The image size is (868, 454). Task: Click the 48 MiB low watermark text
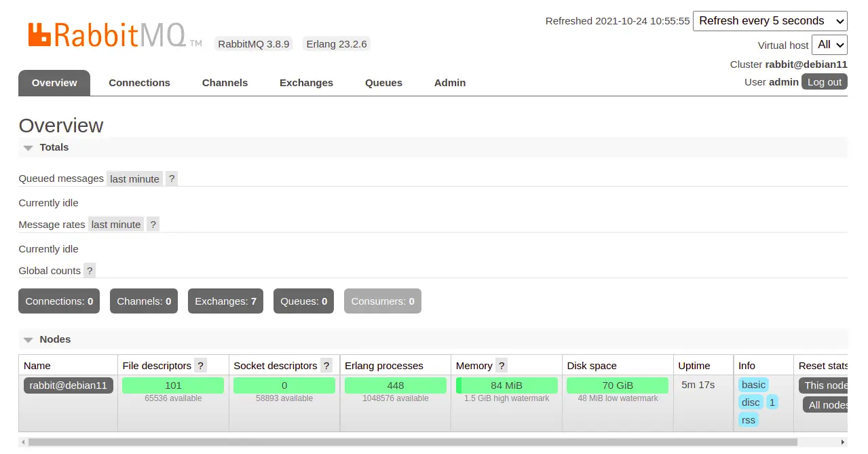tap(618, 398)
